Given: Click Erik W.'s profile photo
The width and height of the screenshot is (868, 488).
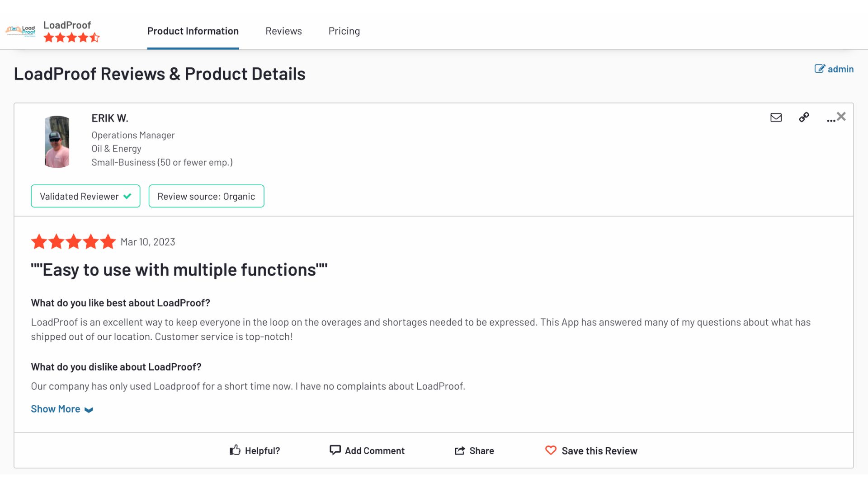Looking at the screenshot, I should tap(57, 142).
